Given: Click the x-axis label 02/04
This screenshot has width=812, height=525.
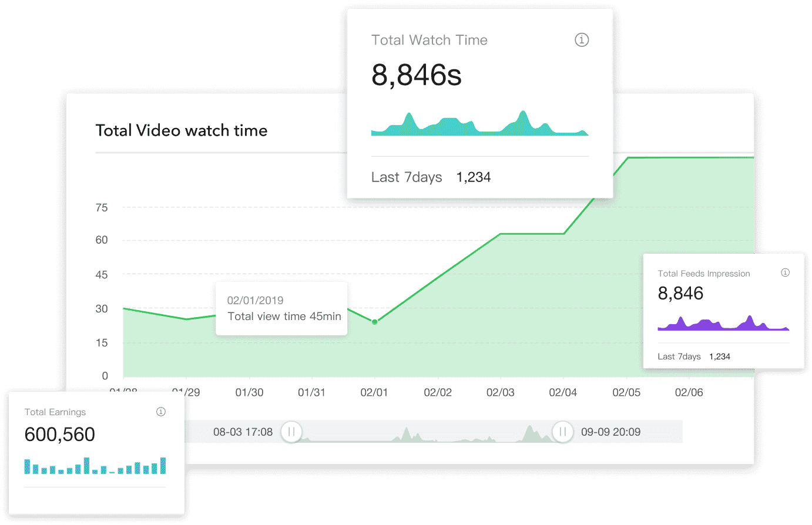Looking at the screenshot, I should 563,392.
